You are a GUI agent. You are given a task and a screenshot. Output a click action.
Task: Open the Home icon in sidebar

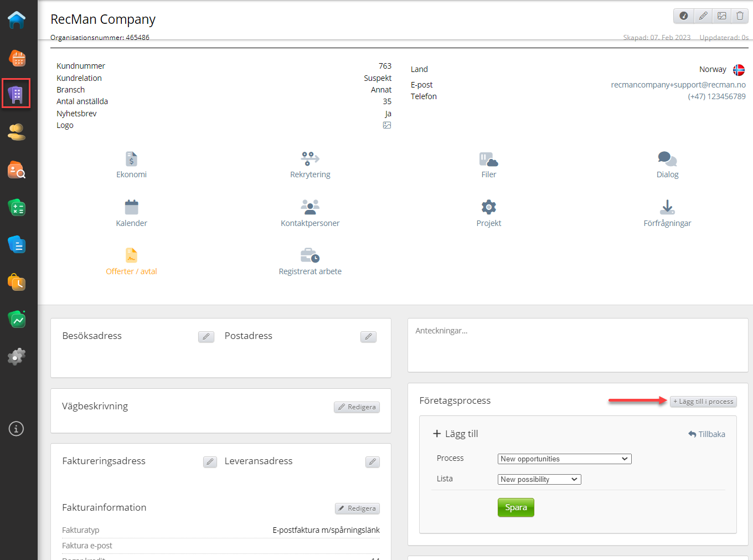point(17,20)
